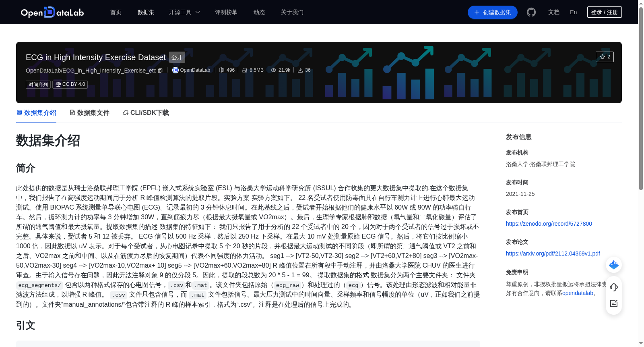The width and height of the screenshot is (644, 347).
Task: Open the arxiv.org paper PDF link
Action: point(553,253)
